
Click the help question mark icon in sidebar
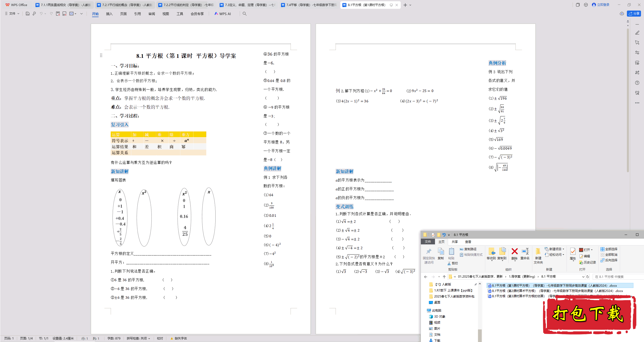click(637, 83)
